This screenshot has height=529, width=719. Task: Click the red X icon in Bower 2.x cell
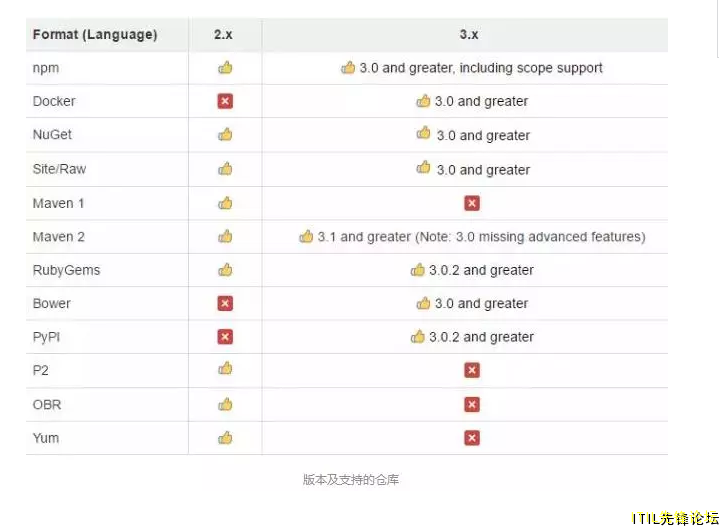point(225,303)
